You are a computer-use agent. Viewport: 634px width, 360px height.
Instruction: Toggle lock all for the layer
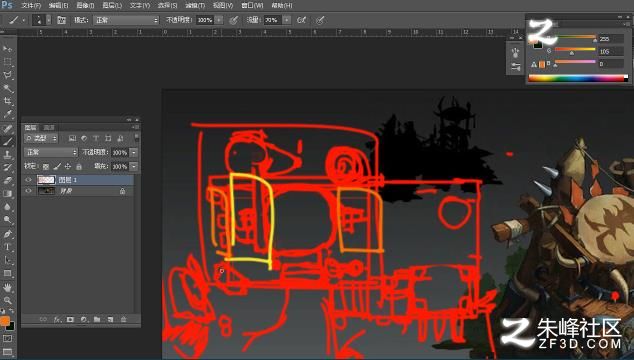[79, 166]
